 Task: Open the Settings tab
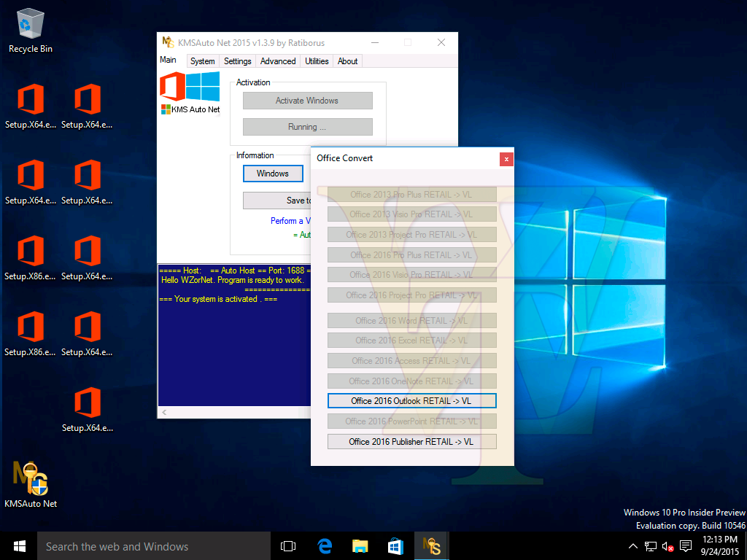click(x=237, y=61)
